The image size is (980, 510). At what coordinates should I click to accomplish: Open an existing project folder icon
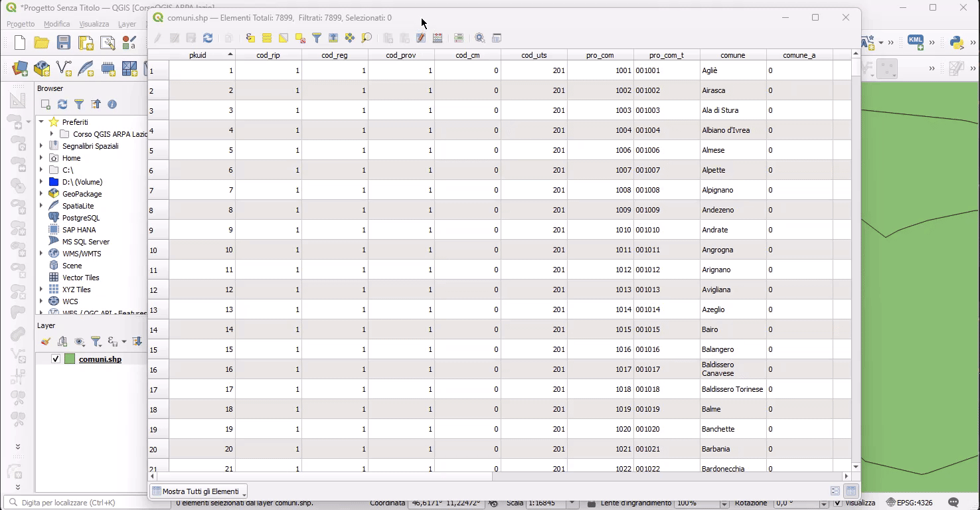coord(42,43)
